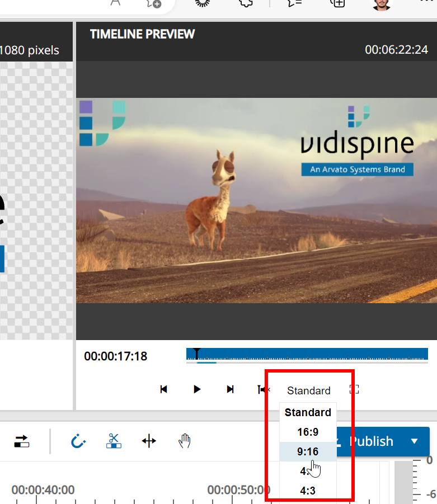Screen dimensions: 437x504
Task: Jump to the previous clip marker
Action: [x=164, y=389]
